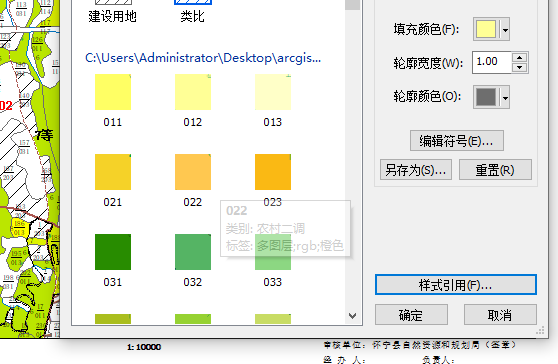Image resolution: width=558 pixels, height=364 pixels.
Task: Cancel with the 取消 button
Action: pyautogui.click(x=500, y=315)
